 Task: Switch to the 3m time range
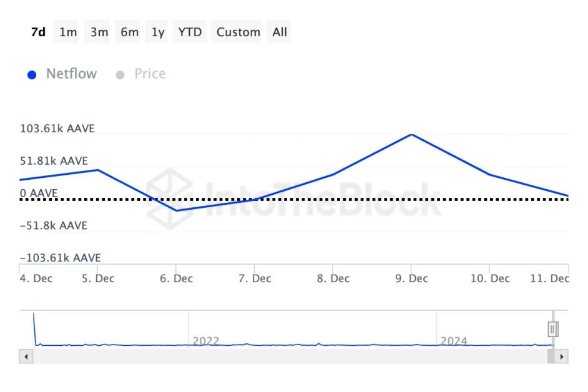point(99,32)
